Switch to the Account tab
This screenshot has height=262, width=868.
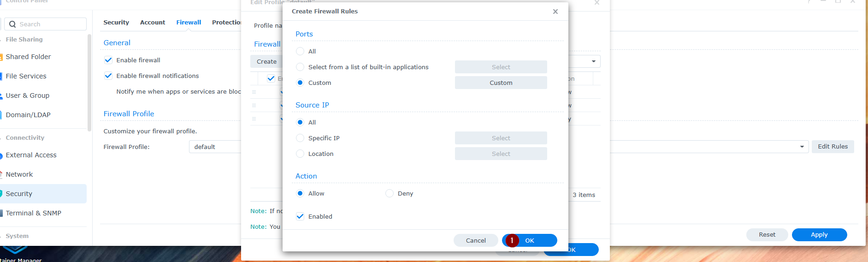pyautogui.click(x=153, y=23)
